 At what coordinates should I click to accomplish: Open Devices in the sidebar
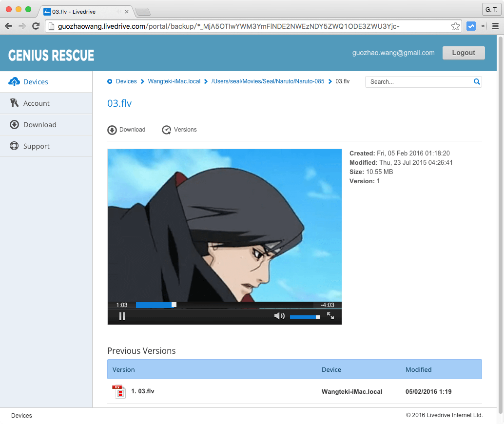pos(36,82)
